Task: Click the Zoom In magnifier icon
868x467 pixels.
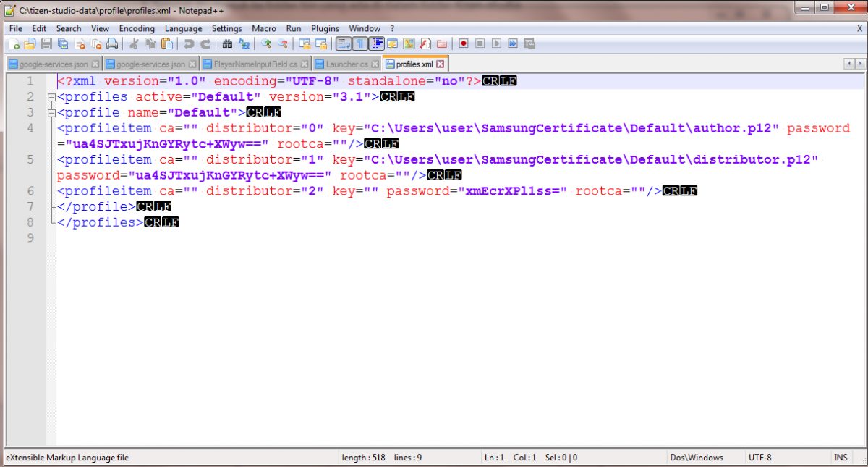Action: (266, 43)
